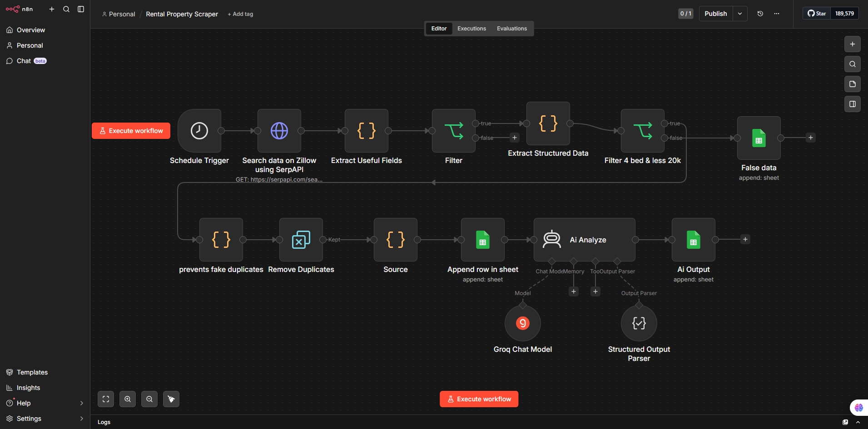Expand the Settings submenu
The image size is (868, 429).
(82, 419)
